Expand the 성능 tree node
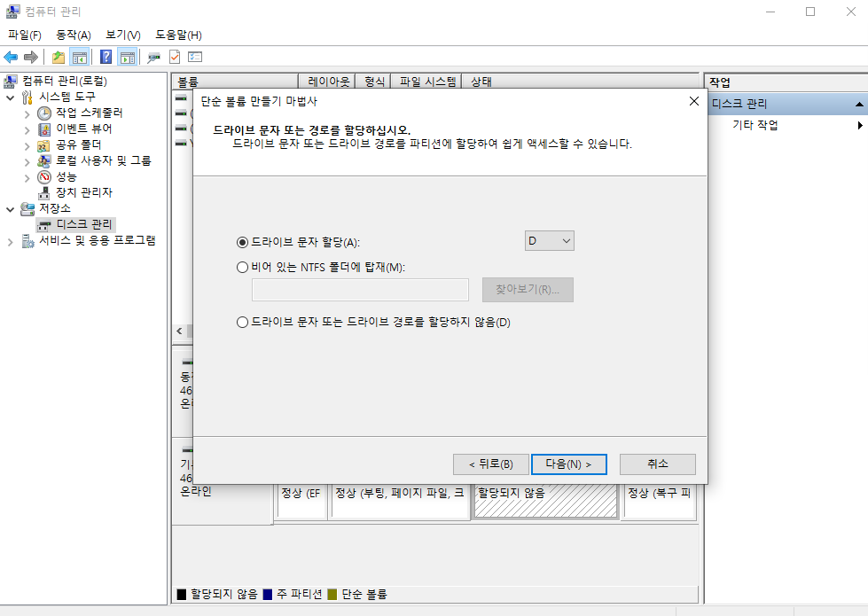Viewport: 868px width, 616px height. coord(27,178)
